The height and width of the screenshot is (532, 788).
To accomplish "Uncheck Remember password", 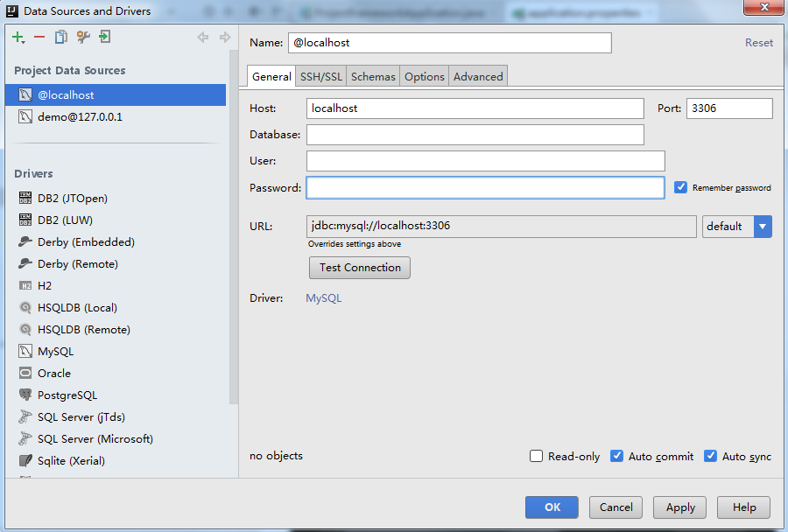I will click(681, 186).
